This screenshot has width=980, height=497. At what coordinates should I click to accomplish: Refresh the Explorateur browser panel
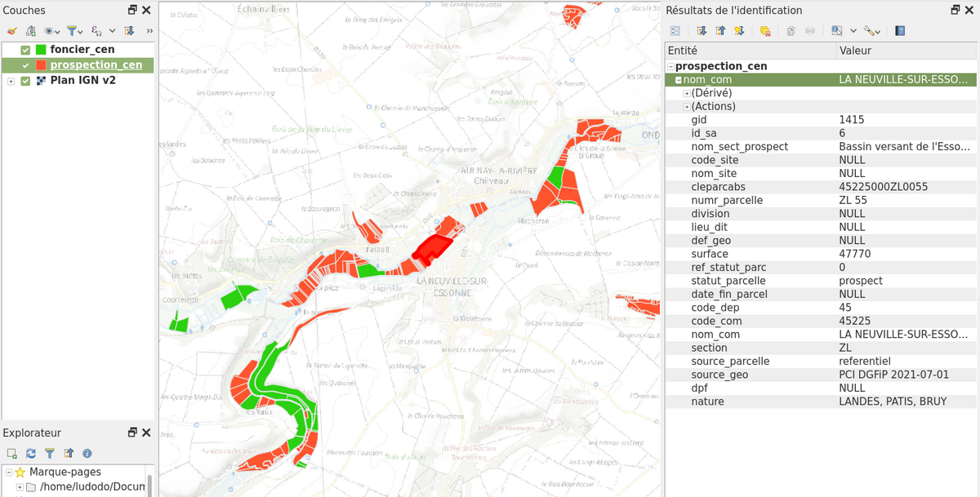click(x=30, y=453)
